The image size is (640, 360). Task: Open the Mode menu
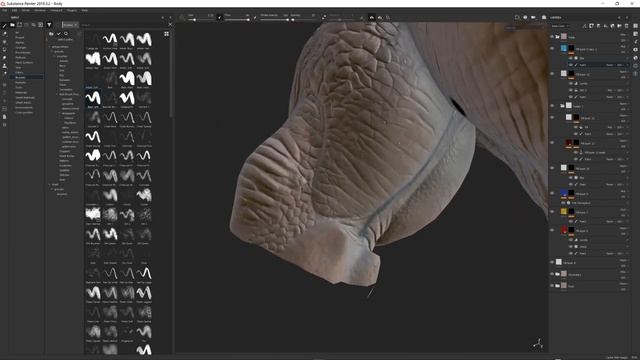(26, 10)
